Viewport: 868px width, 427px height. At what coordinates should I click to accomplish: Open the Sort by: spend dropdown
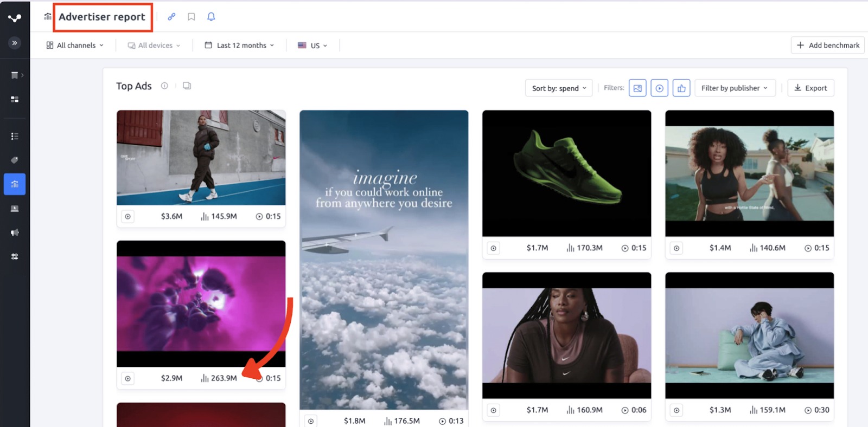click(x=559, y=88)
